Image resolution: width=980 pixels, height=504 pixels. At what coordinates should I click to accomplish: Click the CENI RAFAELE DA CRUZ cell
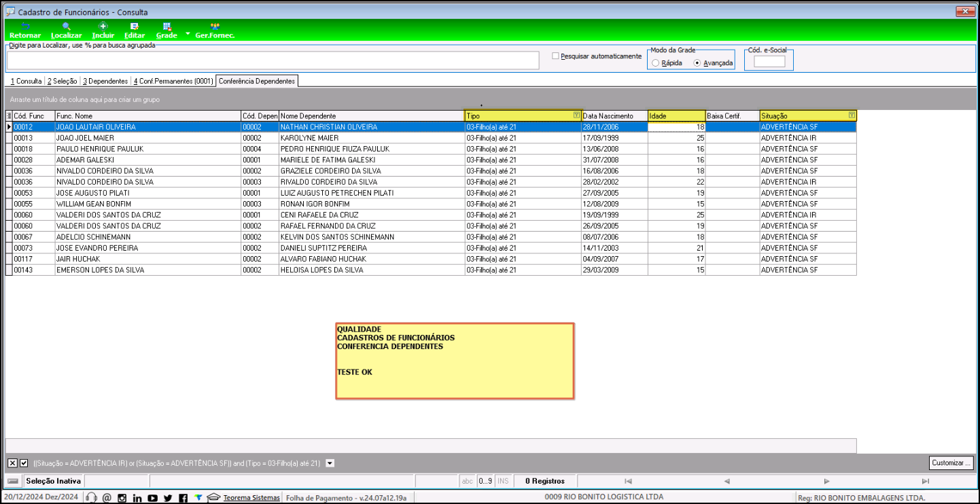[372, 215]
